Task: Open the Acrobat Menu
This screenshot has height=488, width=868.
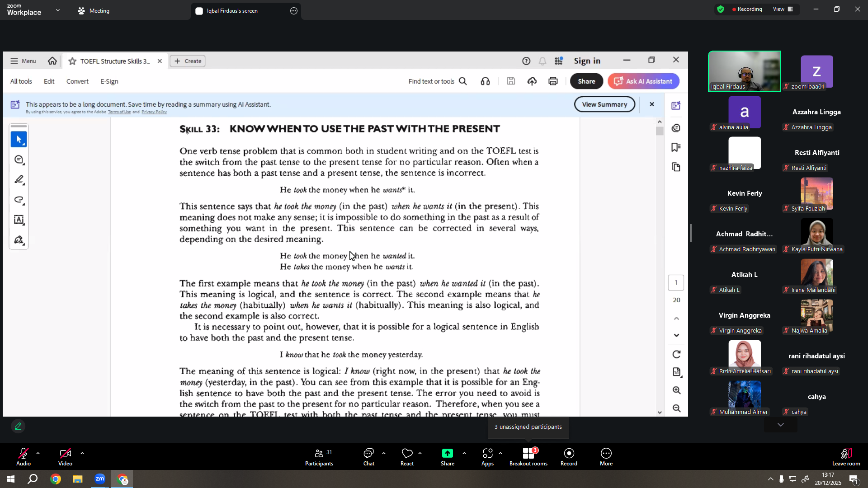Action: (x=24, y=61)
